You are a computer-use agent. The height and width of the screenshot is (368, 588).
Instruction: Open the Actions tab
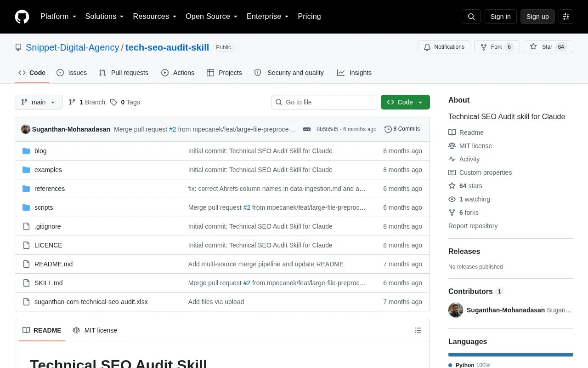(178, 73)
